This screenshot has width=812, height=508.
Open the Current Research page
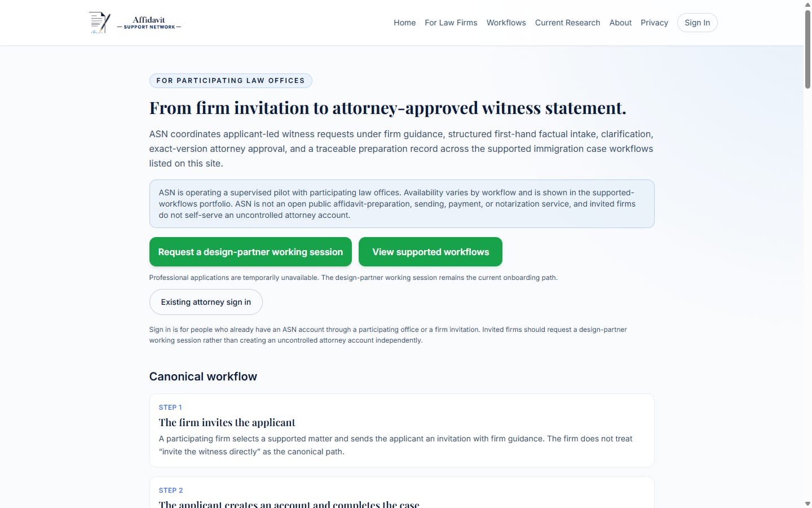coord(567,23)
